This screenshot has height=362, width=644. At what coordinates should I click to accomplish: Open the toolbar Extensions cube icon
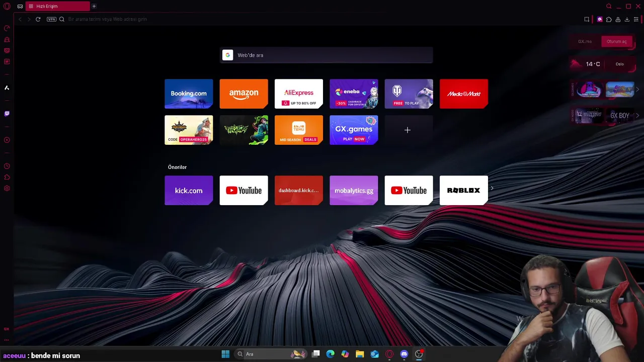click(609, 19)
